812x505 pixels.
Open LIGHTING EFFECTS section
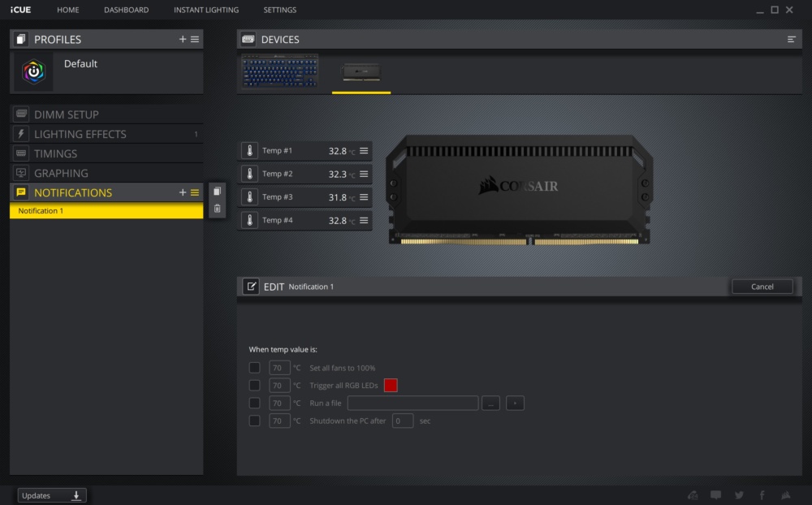106,134
